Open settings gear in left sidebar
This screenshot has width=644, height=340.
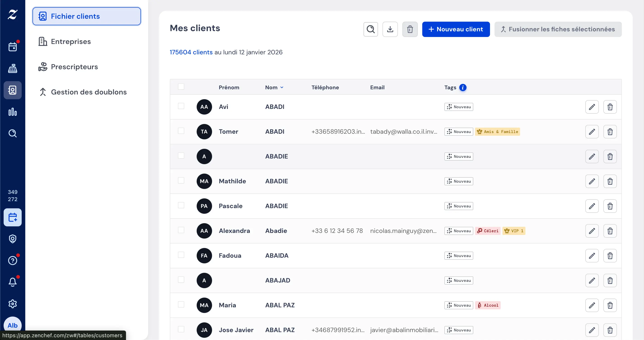click(x=12, y=303)
